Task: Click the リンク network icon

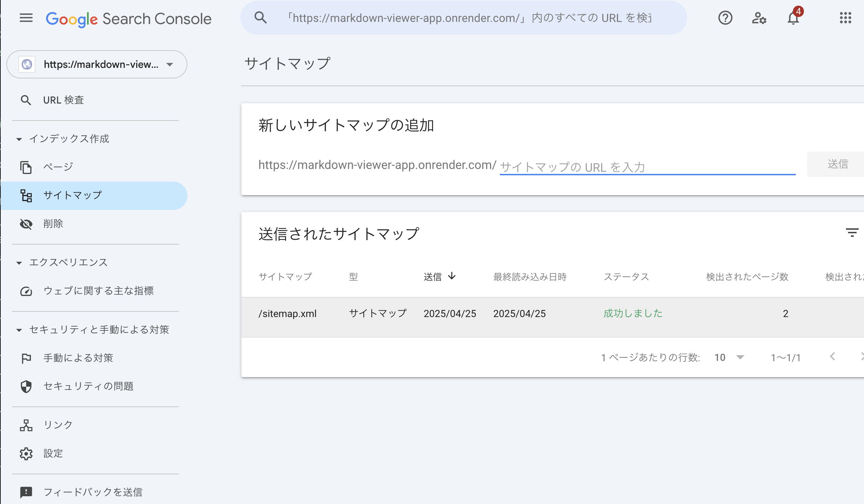Action: tap(26, 425)
